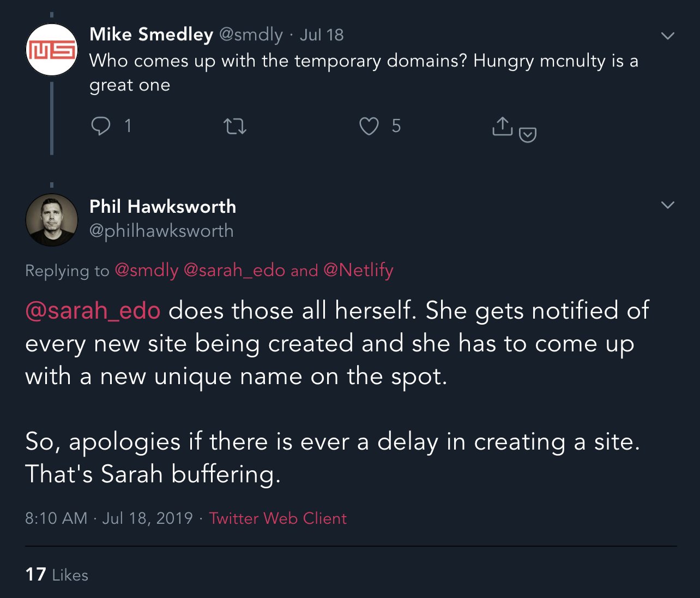This screenshot has height=598, width=700.
Task: Open @smdly from the replying-to line
Action: coord(146,270)
